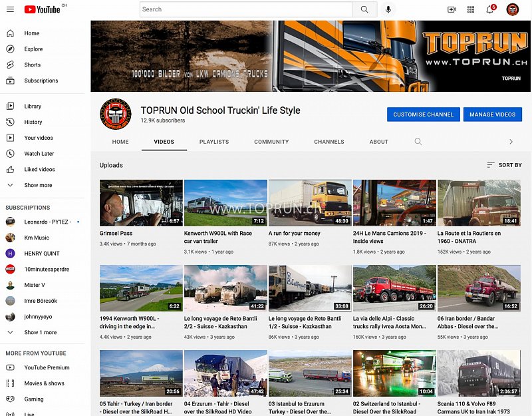Viewport: 532px width, 416px height.
Task: Open 05 Tahir - Turkey / Iran border thumbnail
Action: pyautogui.click(x=141, y=373)
